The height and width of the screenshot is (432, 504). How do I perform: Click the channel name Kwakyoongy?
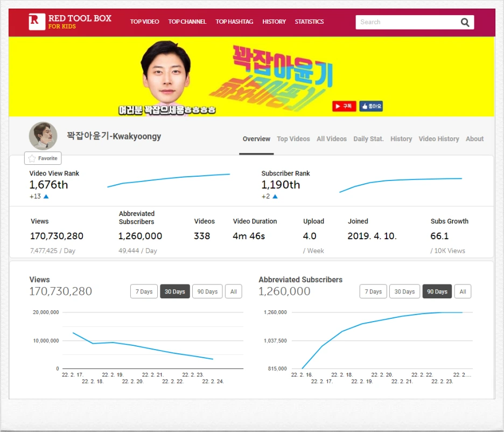click(x=114, y=136)
